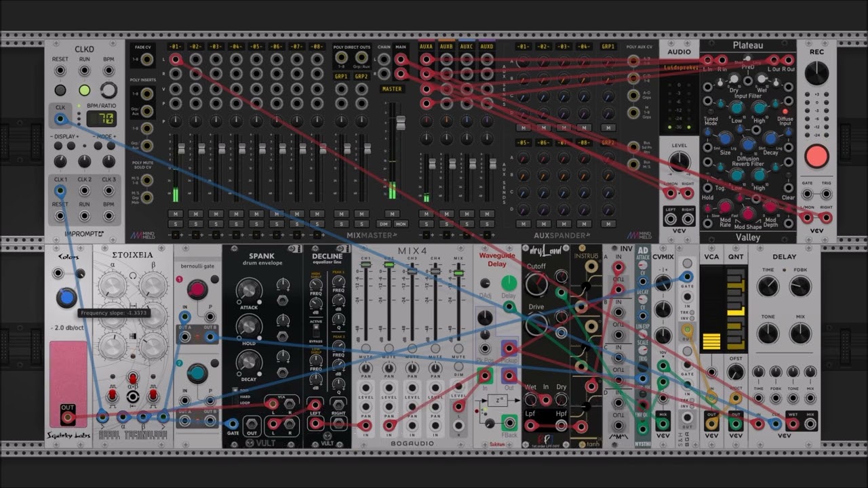The image size is (868, 488).
Task: Click the VCA module level slider
Action: click(711, 309)
